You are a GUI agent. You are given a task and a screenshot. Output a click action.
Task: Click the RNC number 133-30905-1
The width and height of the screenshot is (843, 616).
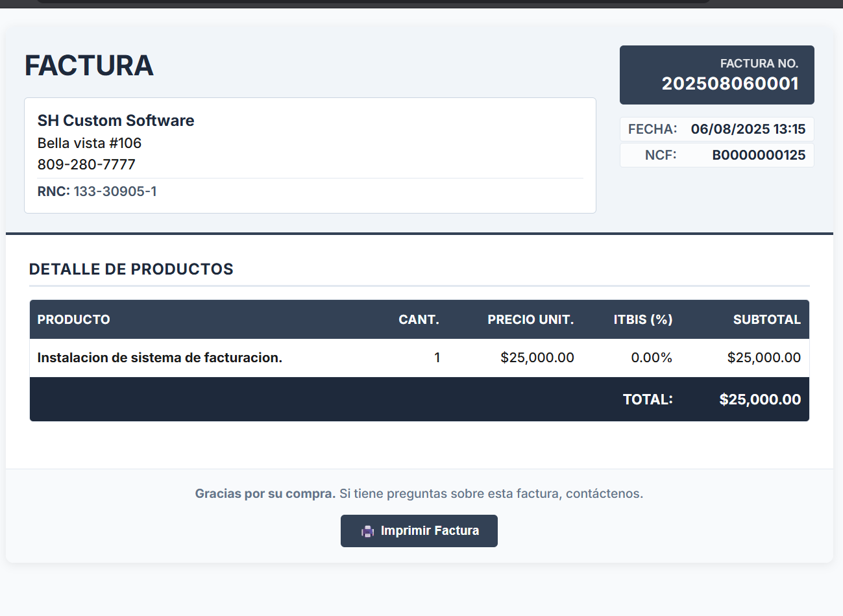tap(115, 191)
